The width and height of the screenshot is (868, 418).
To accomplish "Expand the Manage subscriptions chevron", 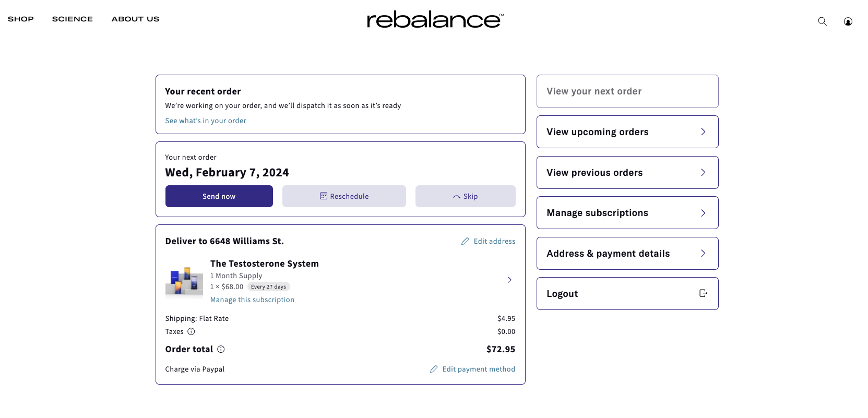I will pos(703,213).
